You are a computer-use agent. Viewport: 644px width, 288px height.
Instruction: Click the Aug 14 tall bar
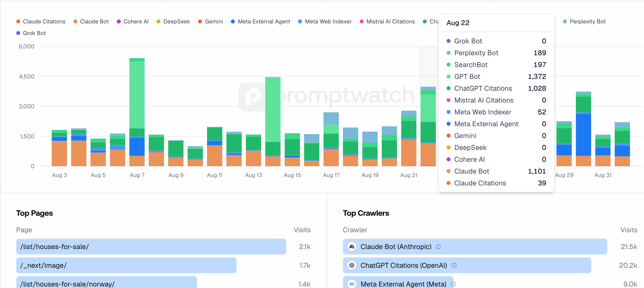click(273, 121)
